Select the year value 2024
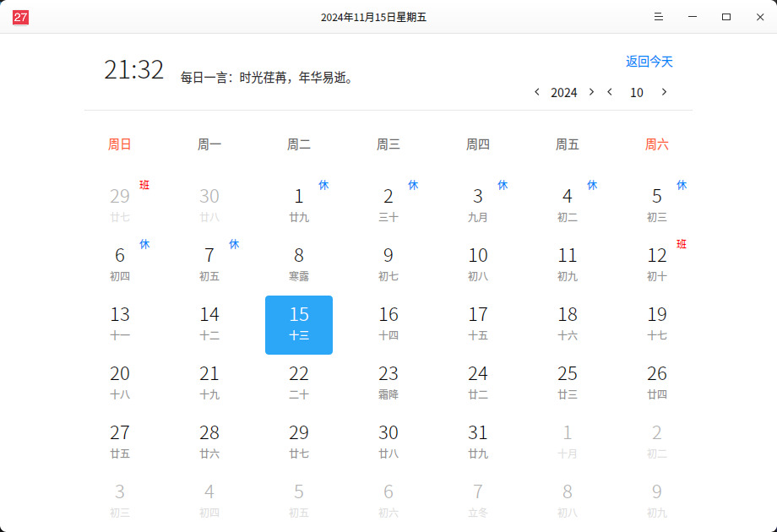 (x=564, y=93)
